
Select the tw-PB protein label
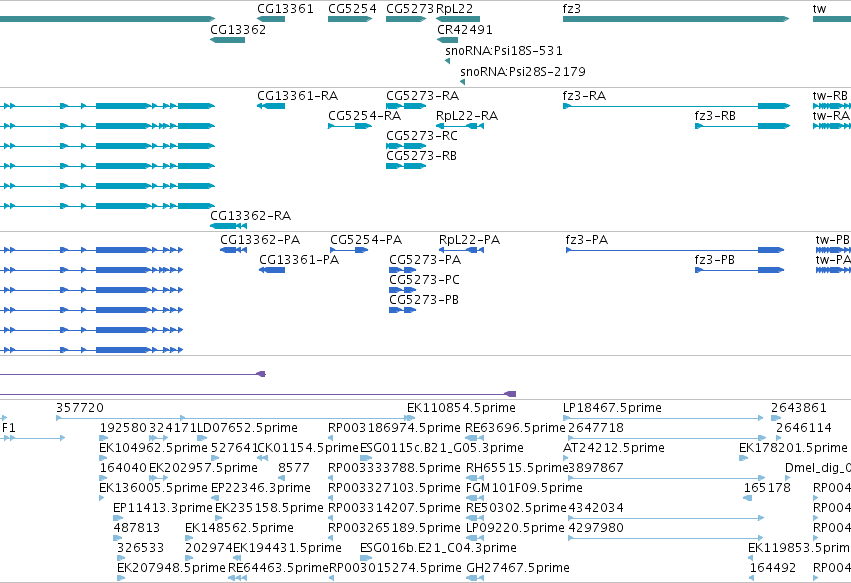coord(833,240)
